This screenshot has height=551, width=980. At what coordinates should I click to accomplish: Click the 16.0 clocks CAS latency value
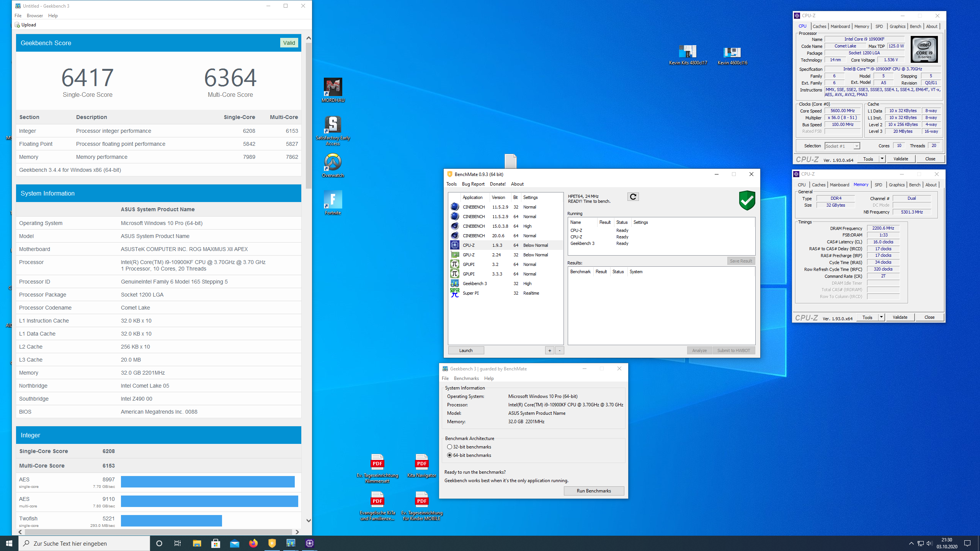[883, 242]
